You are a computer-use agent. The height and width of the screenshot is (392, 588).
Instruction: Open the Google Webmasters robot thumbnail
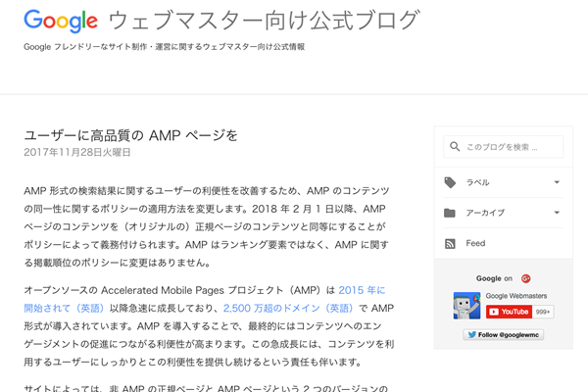[x=466, y=306]
